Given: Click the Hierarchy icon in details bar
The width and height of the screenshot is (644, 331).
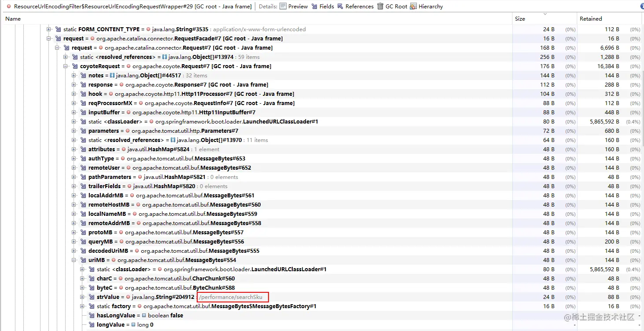Looking at the screenshot, I should point(413,6).
